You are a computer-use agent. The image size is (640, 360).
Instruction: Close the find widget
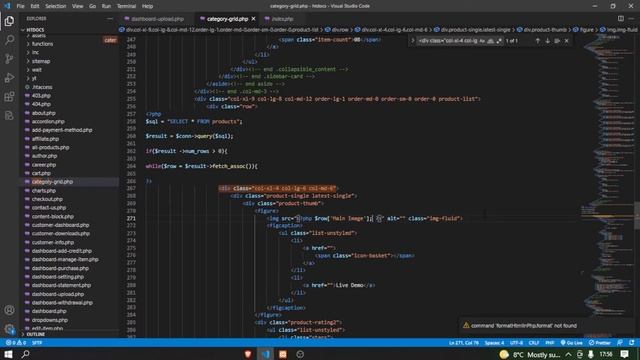pos(567,41)
